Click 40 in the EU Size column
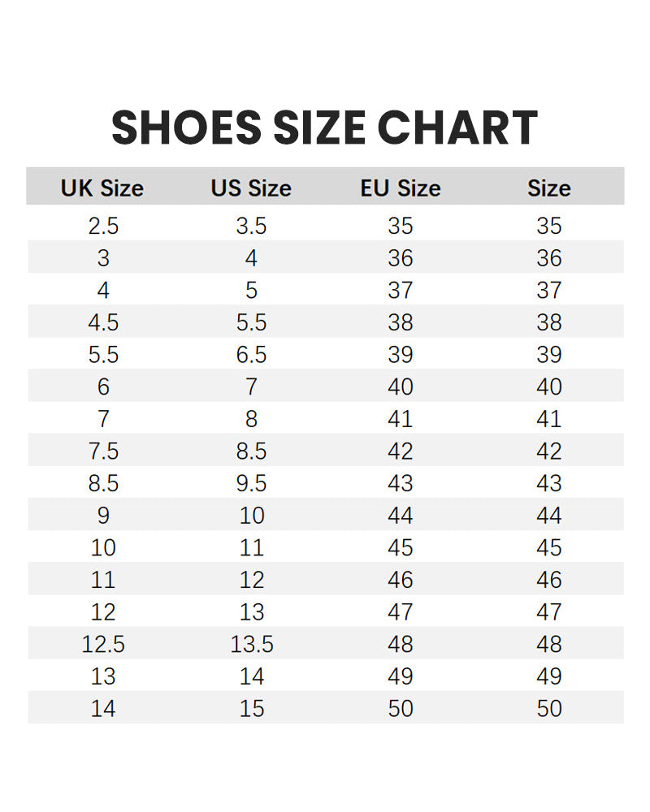 coord(401,387)
